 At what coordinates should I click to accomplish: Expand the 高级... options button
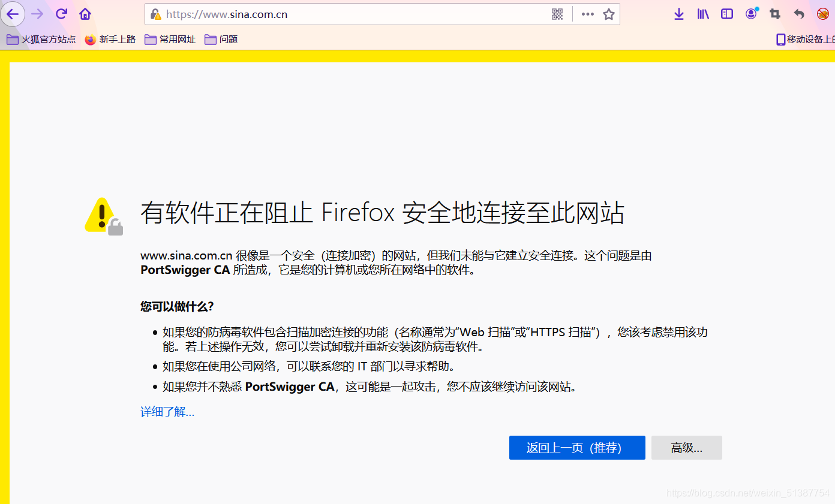coord(687,448)
